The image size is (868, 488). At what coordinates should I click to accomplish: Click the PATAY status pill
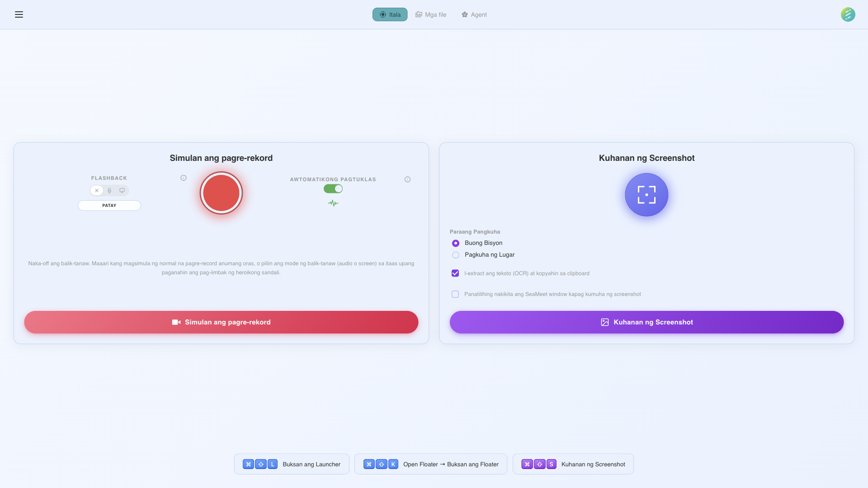click(x=109, y=206)
